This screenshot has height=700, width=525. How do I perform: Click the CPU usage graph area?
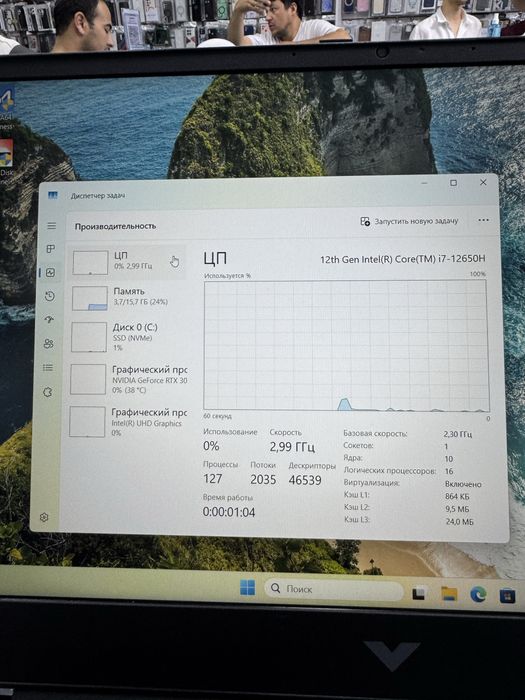tap(346, 346)
